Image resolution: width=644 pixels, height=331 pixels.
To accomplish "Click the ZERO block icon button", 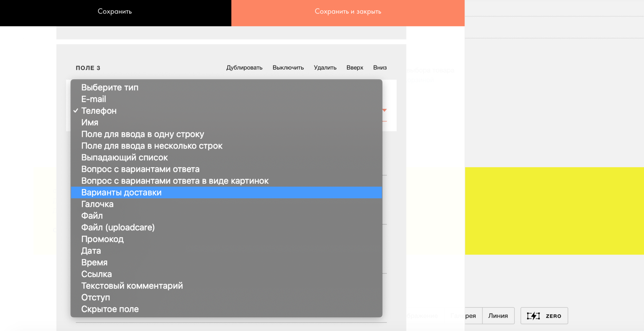I will pyautogui.click(x=544, y=316).
